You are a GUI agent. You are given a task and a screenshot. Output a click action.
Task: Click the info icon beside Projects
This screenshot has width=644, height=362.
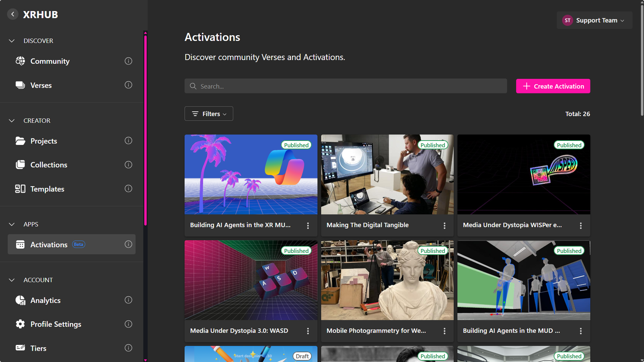pos(128,141)
